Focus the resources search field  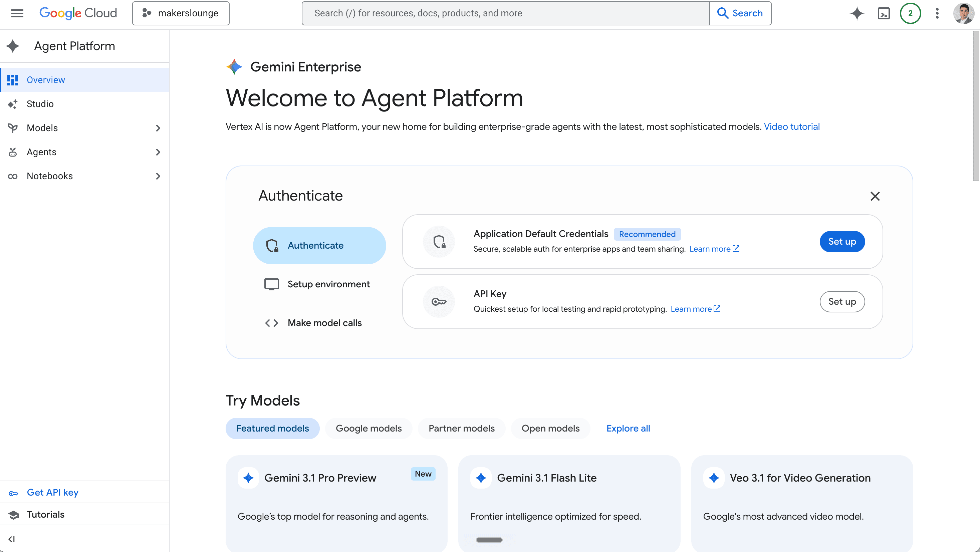click(506, 13)
